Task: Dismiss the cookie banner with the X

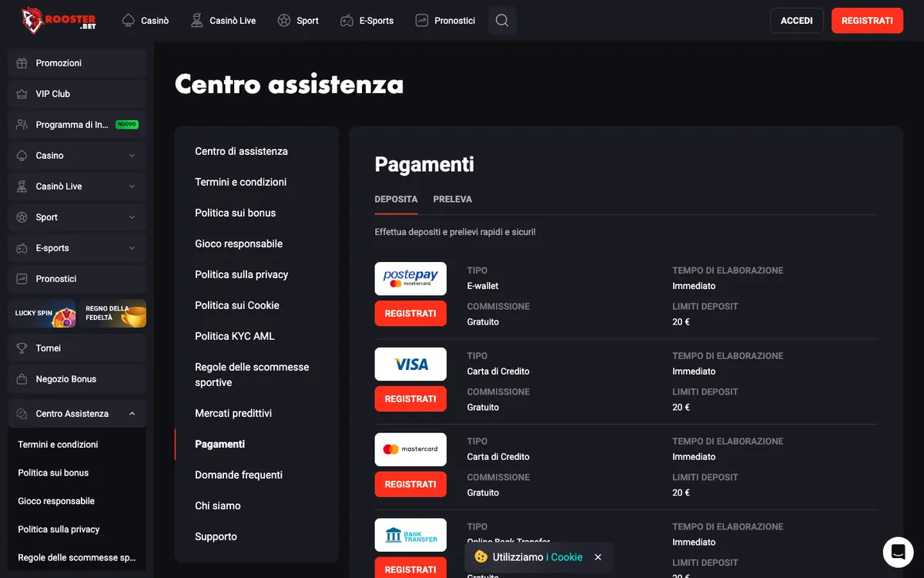Action: [598, 557]
